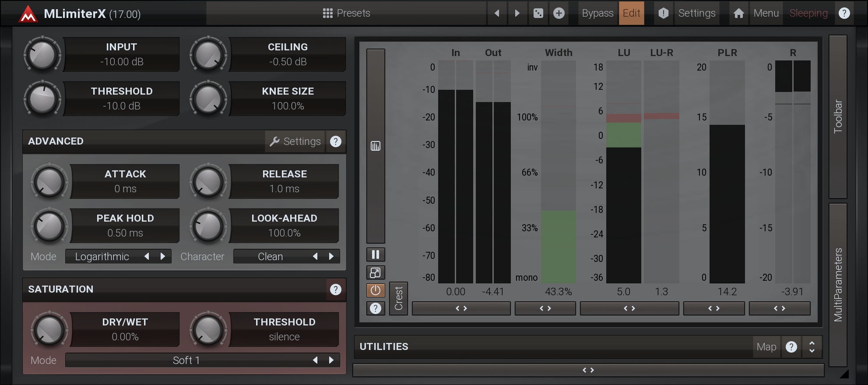Screen dimensions: 868x385
Task: Toggle the meters power button
Action: pyautogui.click(x=376, y=290)
